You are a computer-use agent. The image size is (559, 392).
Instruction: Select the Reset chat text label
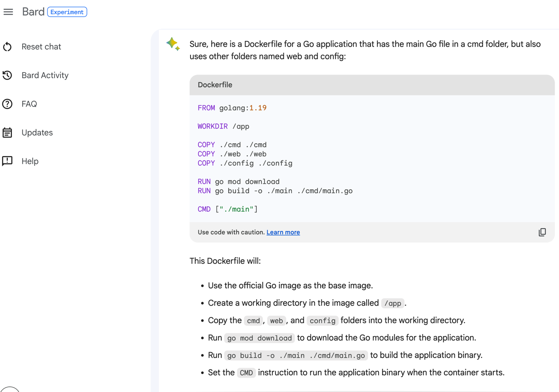(x=41, y=47)
